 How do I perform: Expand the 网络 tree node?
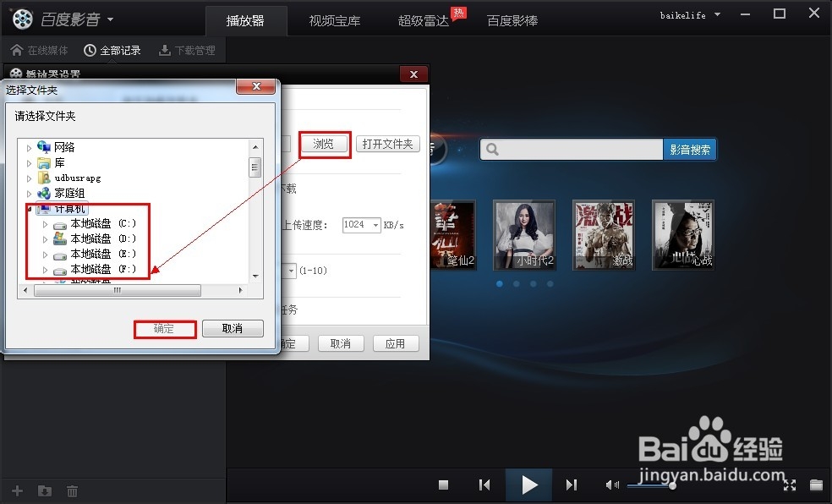[x=30, y=148]
